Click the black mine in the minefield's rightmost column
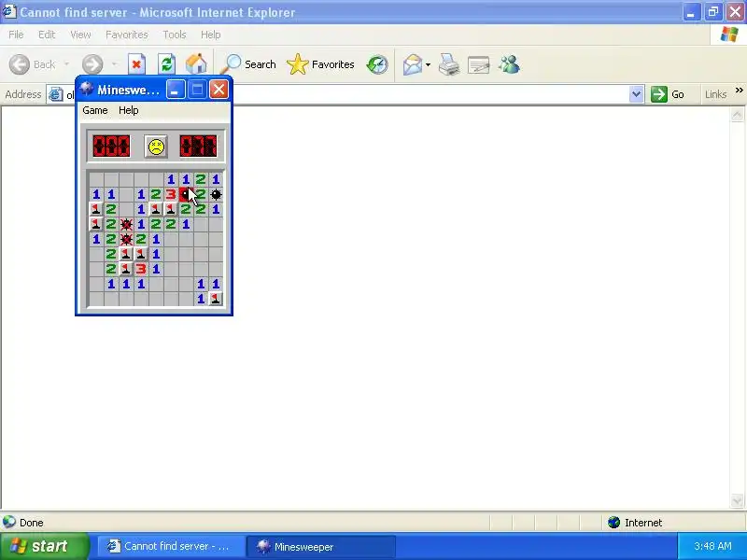The image size is (747, 560). click(x=216, y=194)
